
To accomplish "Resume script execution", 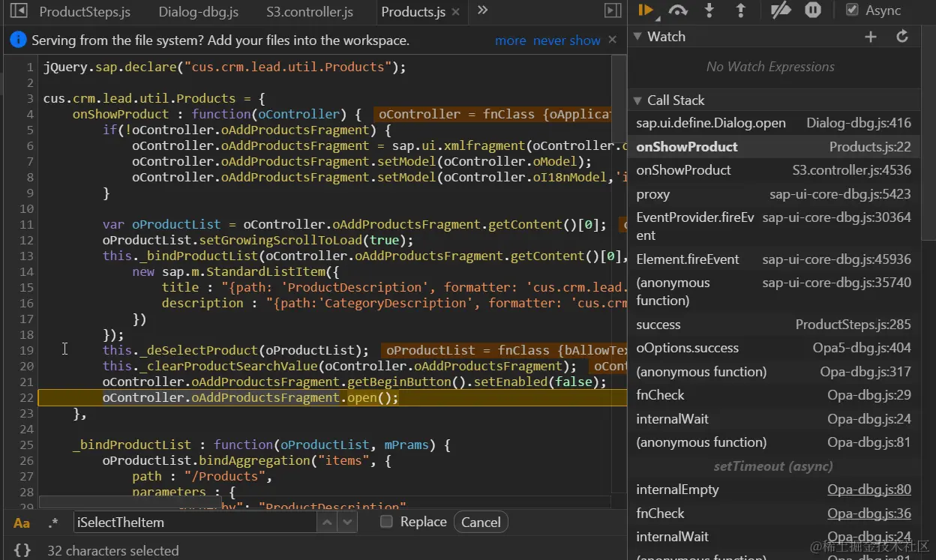I will (x=645, y=10).
